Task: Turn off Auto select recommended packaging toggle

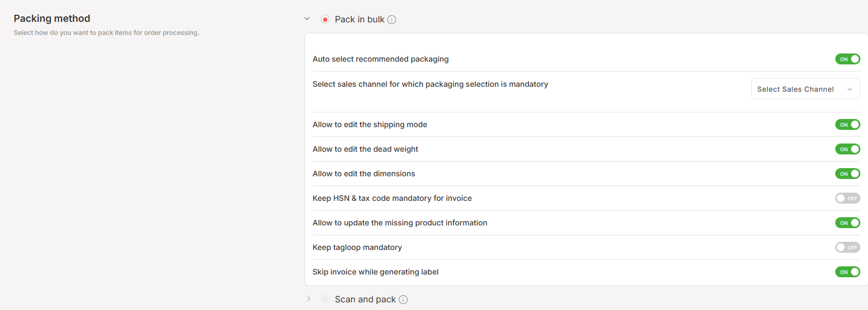Action: pos(847,59)
